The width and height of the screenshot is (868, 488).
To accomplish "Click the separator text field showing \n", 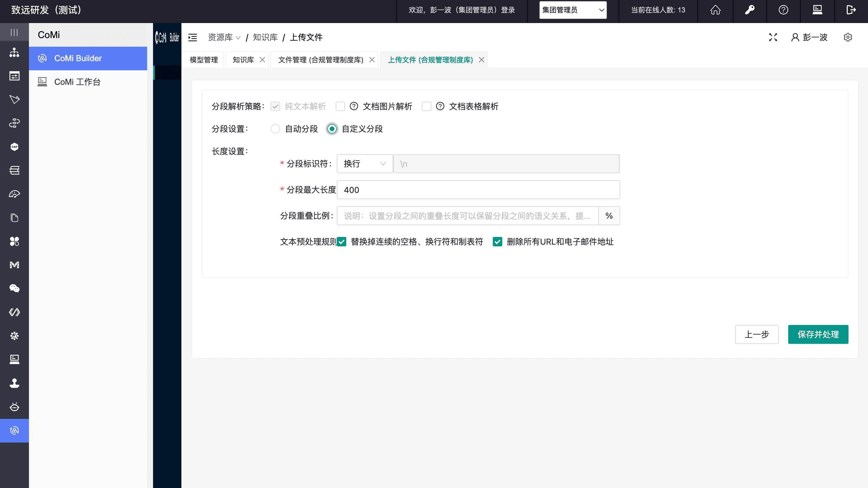I will [506, 164].
